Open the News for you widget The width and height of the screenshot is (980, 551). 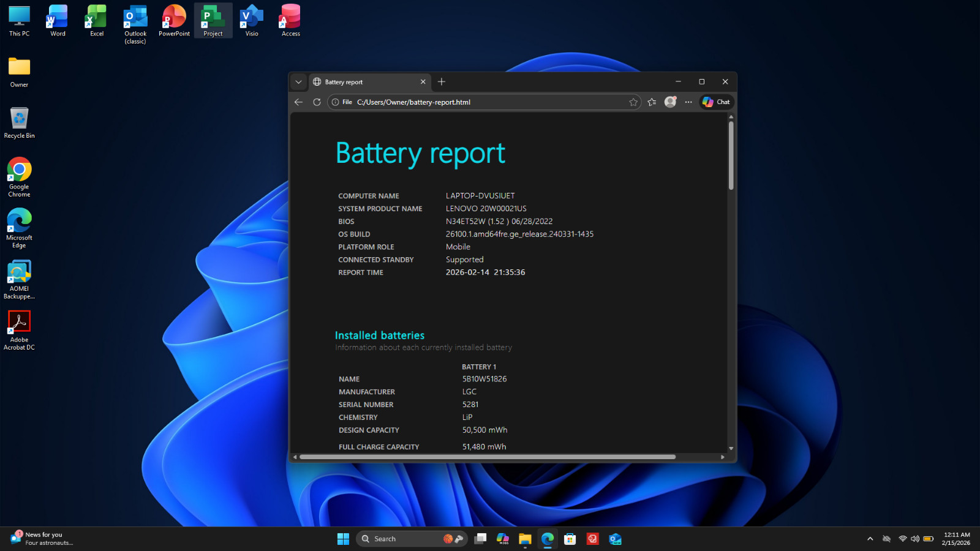point(42,539)
